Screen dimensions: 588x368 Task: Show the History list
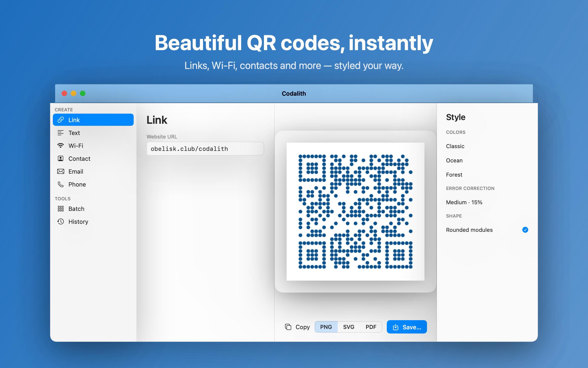pos(93,221)
